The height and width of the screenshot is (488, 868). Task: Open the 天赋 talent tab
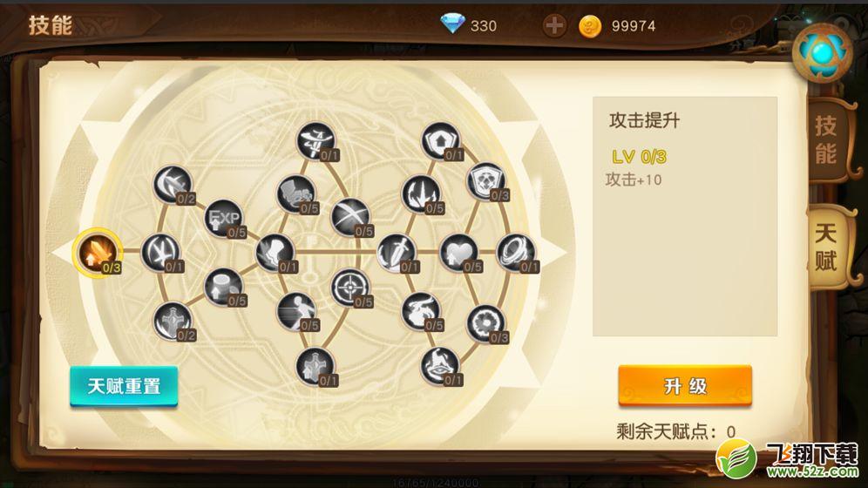(x=826, y=247)
